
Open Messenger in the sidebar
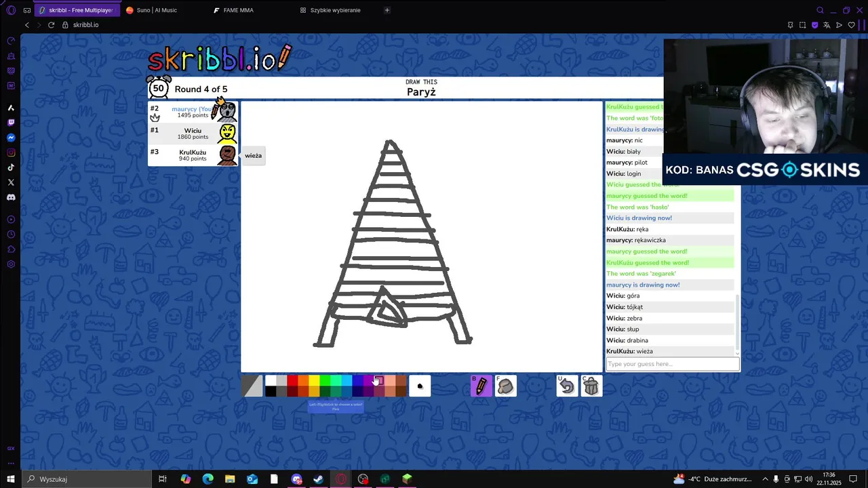[11, 138]
